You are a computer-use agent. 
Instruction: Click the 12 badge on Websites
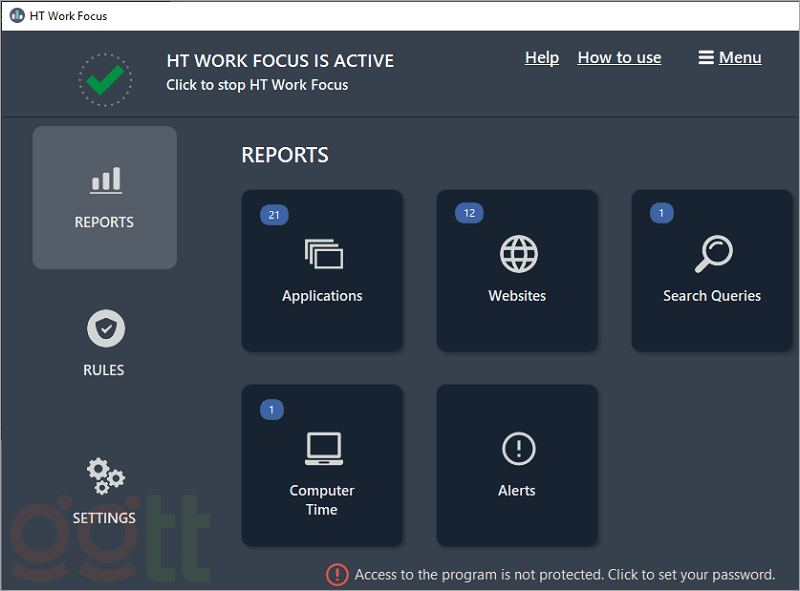pyautogui.click(x=469, y=214)
